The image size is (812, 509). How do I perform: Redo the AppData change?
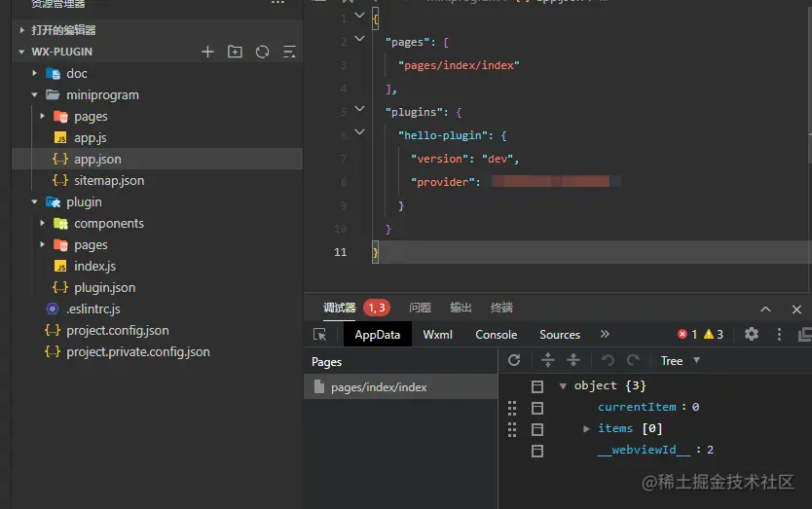pos(633,360)
